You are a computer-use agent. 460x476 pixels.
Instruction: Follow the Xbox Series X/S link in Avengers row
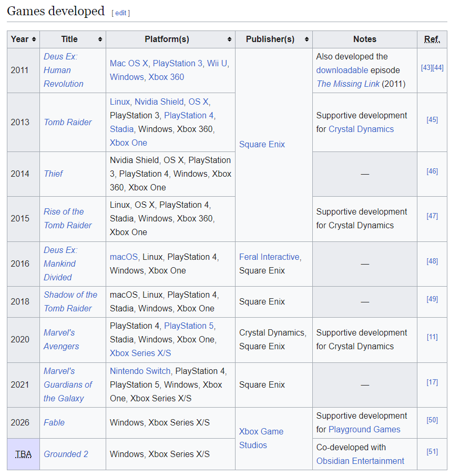(x=140, y=353)
